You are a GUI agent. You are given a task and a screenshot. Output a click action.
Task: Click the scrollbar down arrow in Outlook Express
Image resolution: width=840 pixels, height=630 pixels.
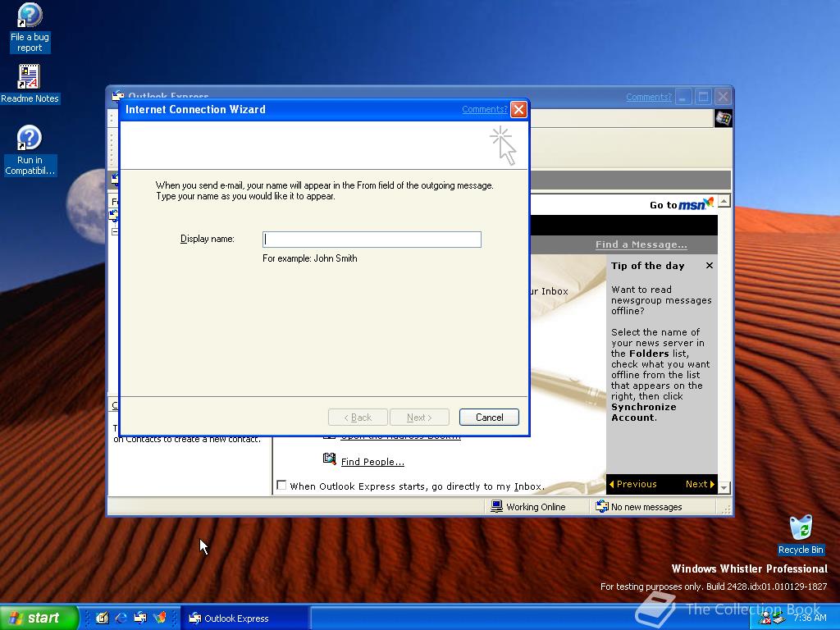click(x=724, y=487)
